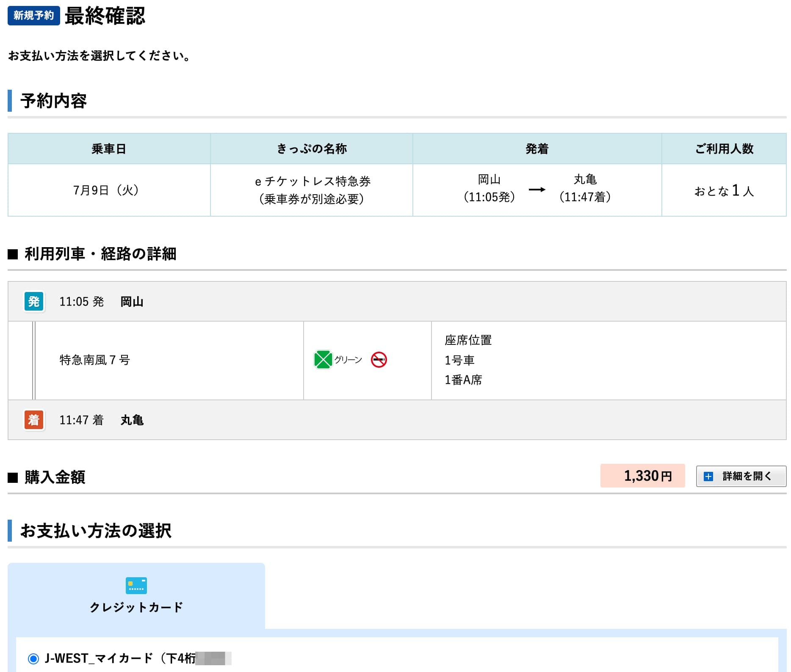Select the J-WEST_マイカード radio button
The width and height of the screenshot is (791, 672).
tap(33, 658)
